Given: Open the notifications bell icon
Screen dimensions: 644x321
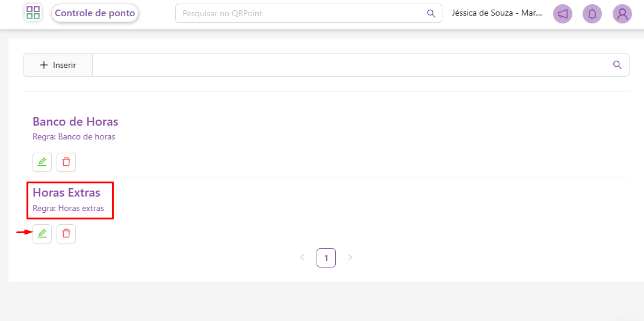Looking at the screenshot, I should click(592, 14).
